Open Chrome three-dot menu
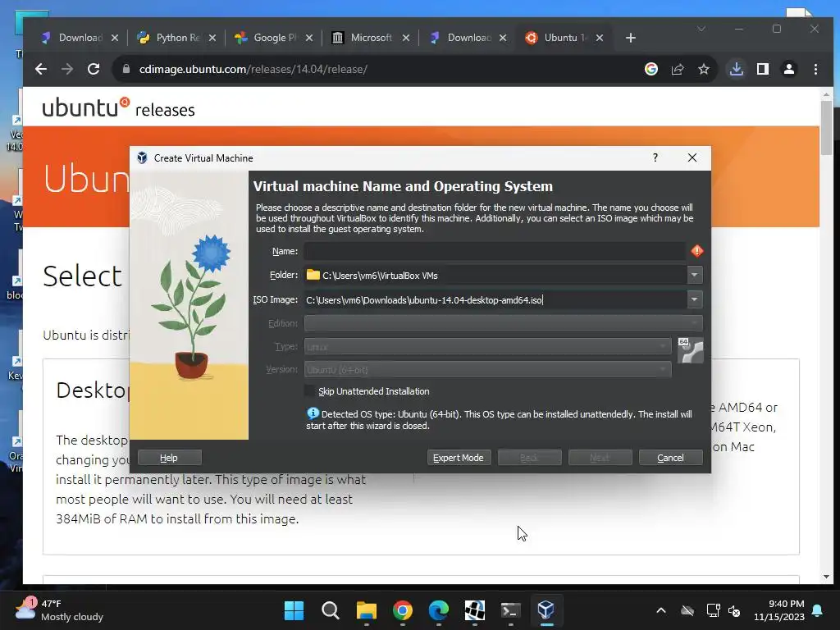 click(815, 69)
